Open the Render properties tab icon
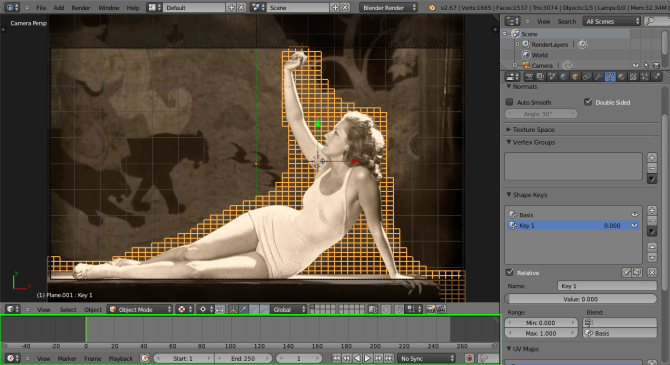This screenshot has width=670, height=365. [x=529, y=77]
